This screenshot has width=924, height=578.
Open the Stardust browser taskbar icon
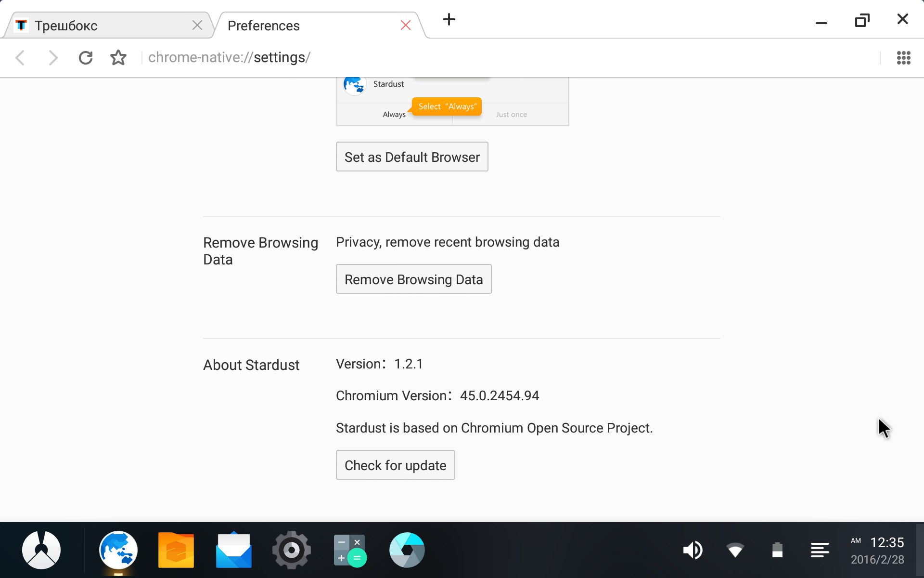click(118, 550)
